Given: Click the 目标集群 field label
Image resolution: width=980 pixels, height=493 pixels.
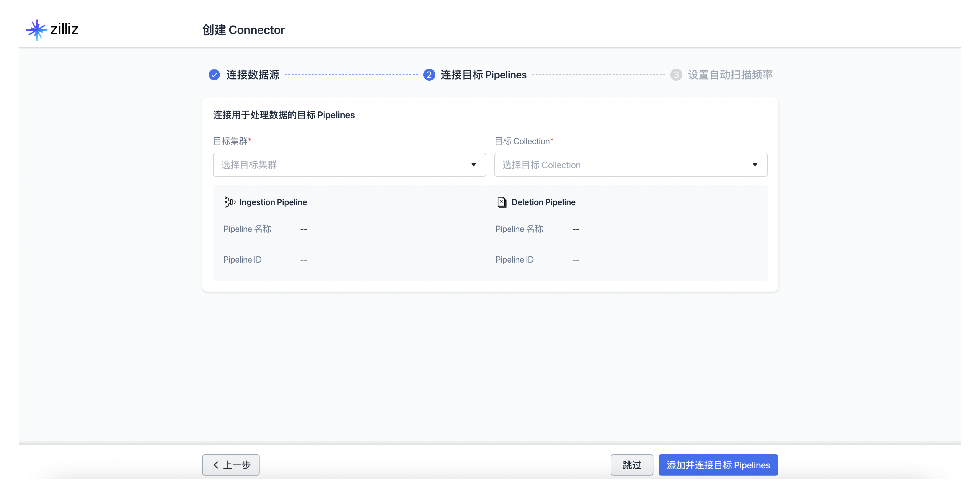Looking at the screenshot, I should pyautogui.click(x=231, y=141).
